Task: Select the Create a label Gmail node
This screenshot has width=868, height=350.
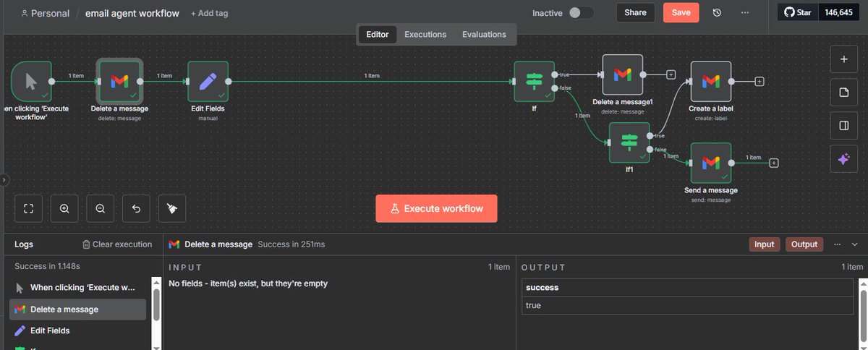Action: coord(711,81)
